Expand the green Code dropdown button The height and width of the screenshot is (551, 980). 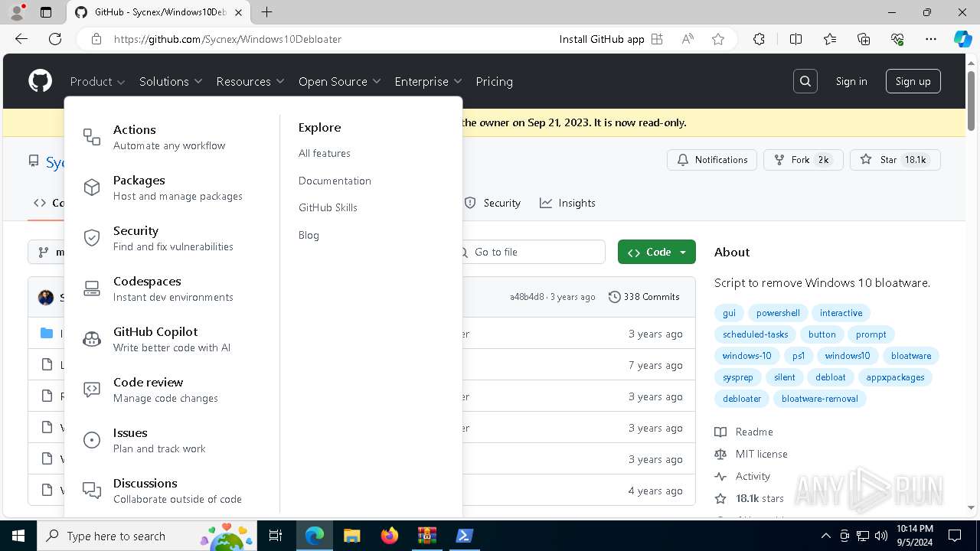[x=656, y=252]
